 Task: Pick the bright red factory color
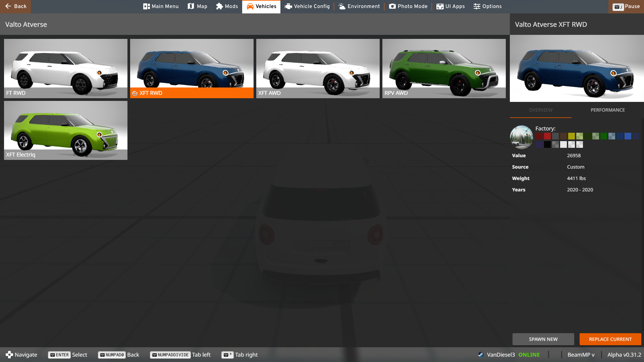tap(547, 136)
